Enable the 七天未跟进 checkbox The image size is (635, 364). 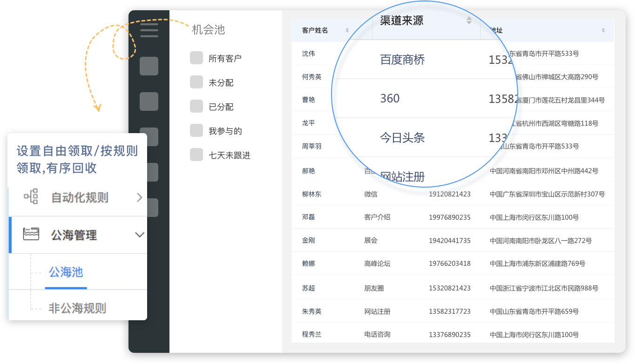point(196,155)
